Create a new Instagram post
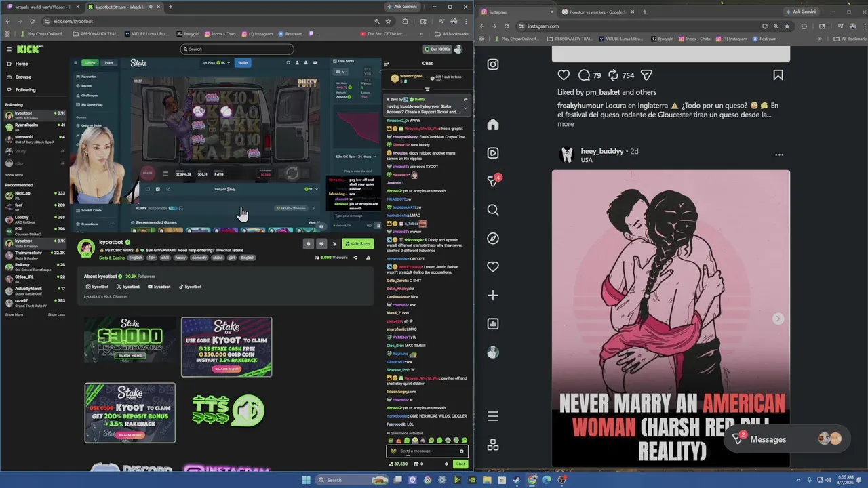Image resolution: width=868 pixels, height=488 pixels. 493,296
